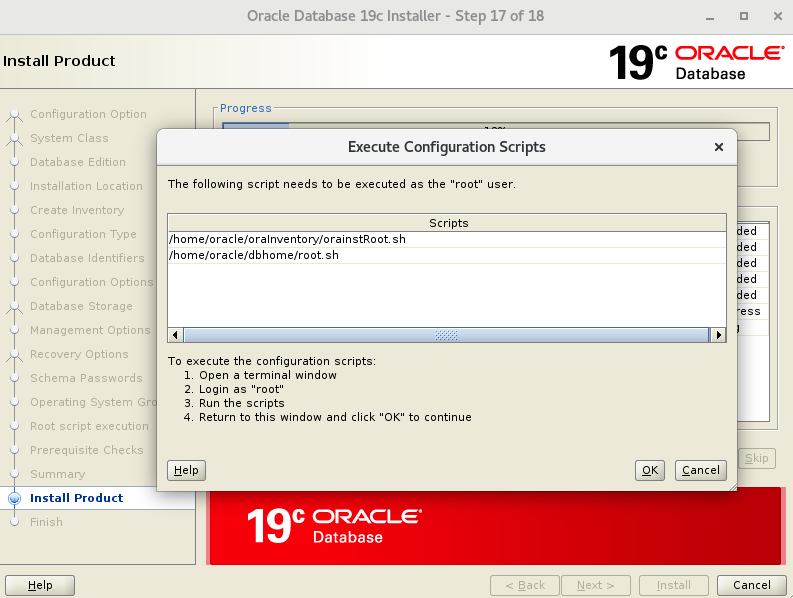
Task: Select Operating System Groups step in sidebar
Action: click(93, 402)
